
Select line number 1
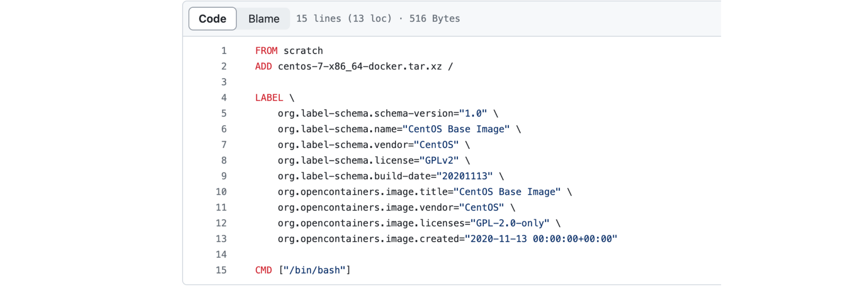pyautogui.click(x=224, y=51)
